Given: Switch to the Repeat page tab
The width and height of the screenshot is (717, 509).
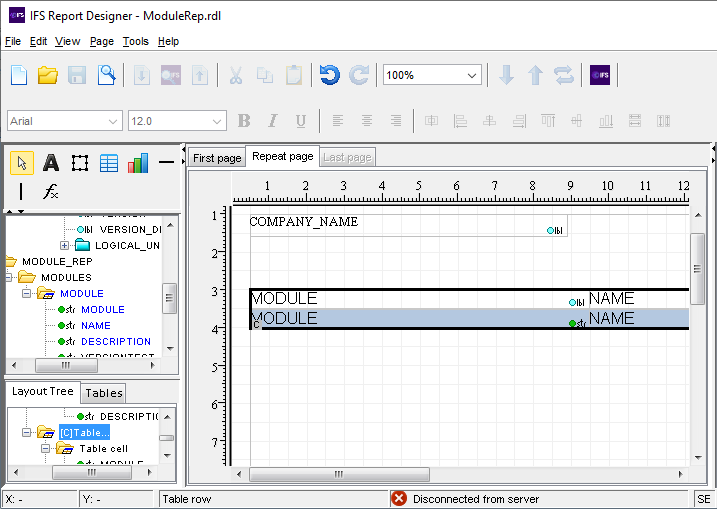Looking at the screenshot, I should [283, 156].
